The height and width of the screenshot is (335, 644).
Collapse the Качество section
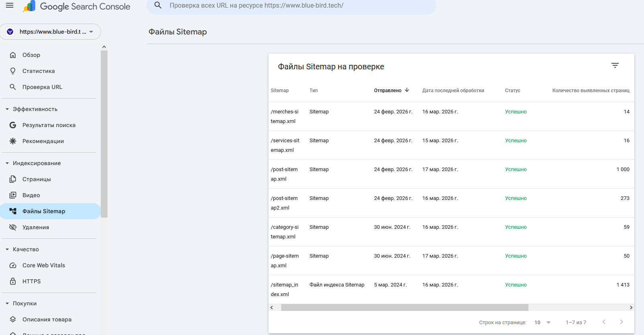[7, 249]
